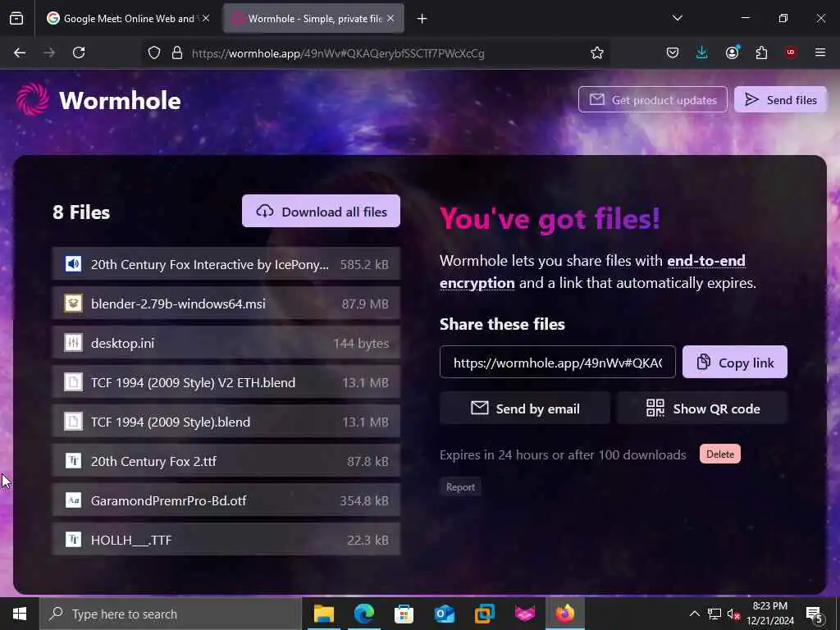The width and height of the screenshot is (840, 630).
Task: Click the blender-2.79b-windows64.msi installer icon
Action: pyautogui.click(x=73, y=304)
